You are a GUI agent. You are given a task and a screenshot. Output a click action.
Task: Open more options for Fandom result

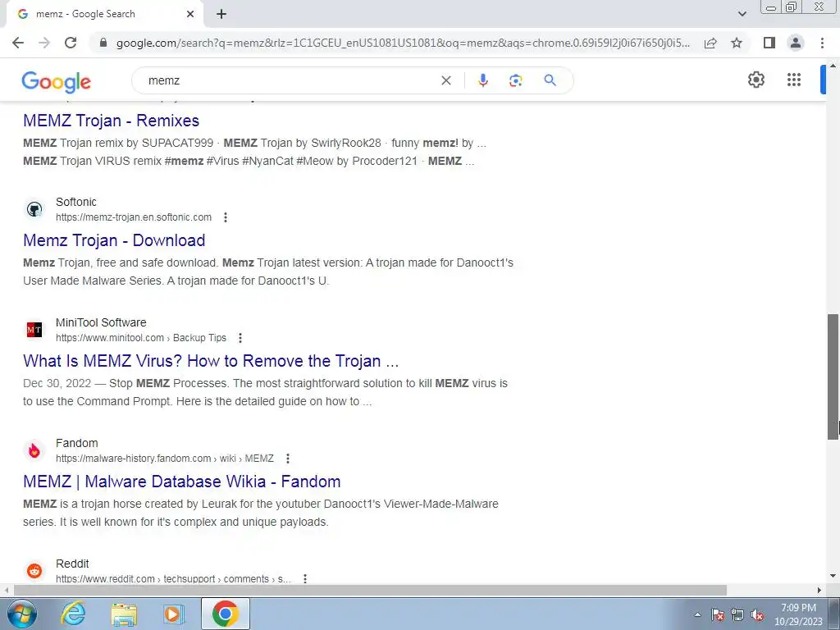pyautogui.click(x=288, y=459)
